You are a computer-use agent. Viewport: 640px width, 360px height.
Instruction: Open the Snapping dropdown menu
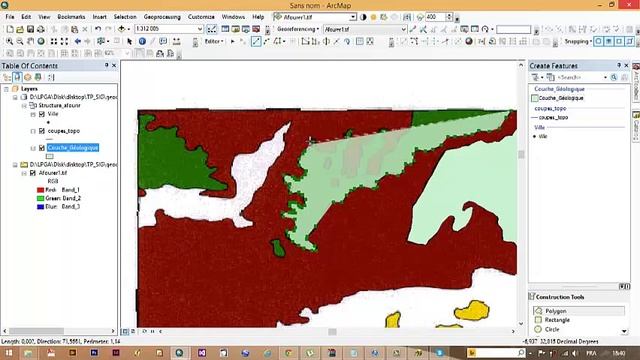pos(578,42)
